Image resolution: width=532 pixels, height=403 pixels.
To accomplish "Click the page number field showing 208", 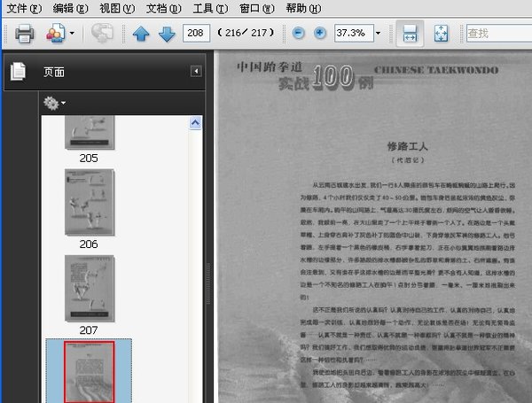I will point(196,34).
